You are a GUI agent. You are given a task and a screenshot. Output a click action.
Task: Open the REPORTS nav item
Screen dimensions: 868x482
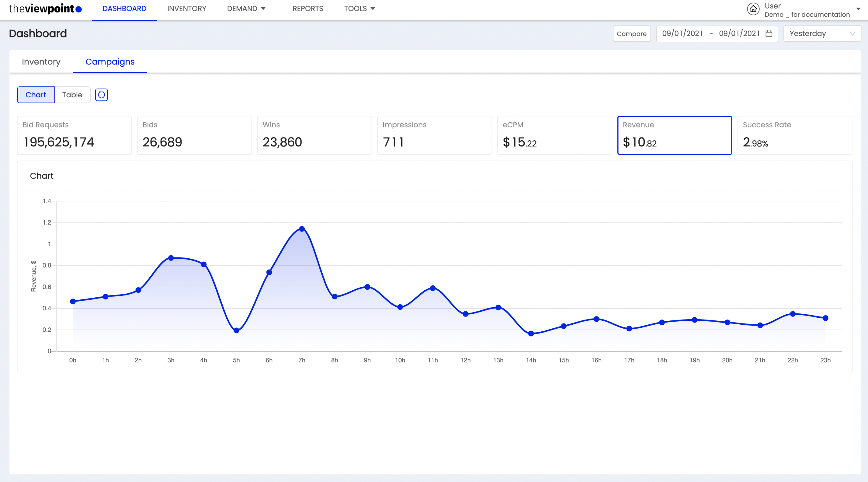click(x=308, y=9)
